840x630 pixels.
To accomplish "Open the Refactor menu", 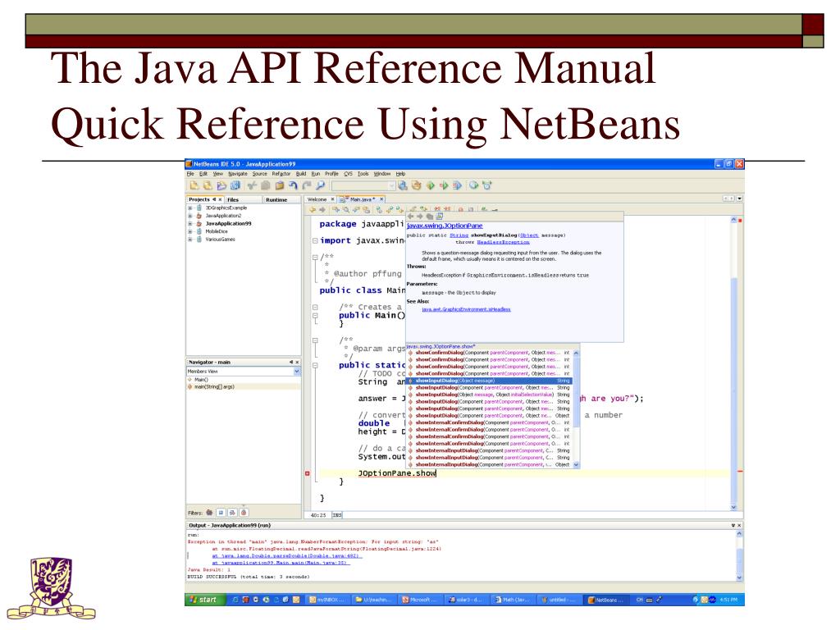I will click(281, 174).
